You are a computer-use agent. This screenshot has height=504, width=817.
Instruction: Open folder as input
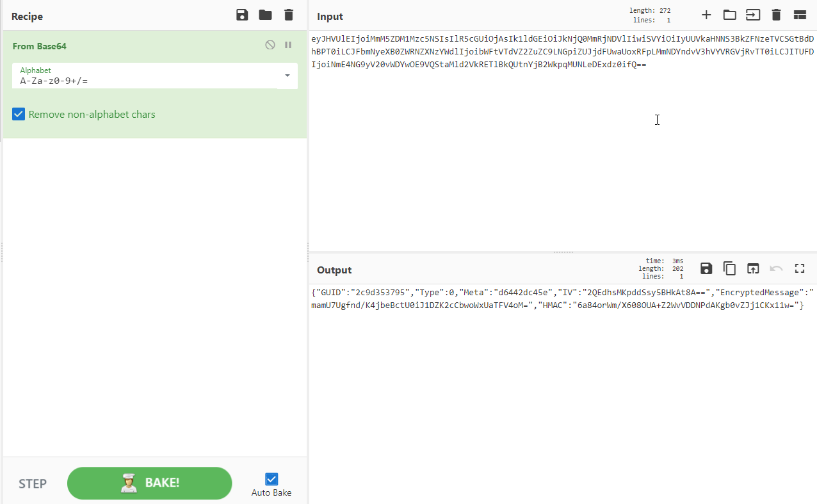[x=729, y=15]
